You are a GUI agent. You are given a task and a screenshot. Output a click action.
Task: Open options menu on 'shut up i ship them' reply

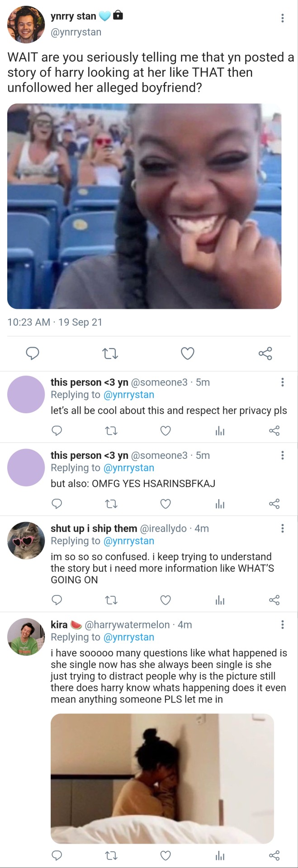283,528
